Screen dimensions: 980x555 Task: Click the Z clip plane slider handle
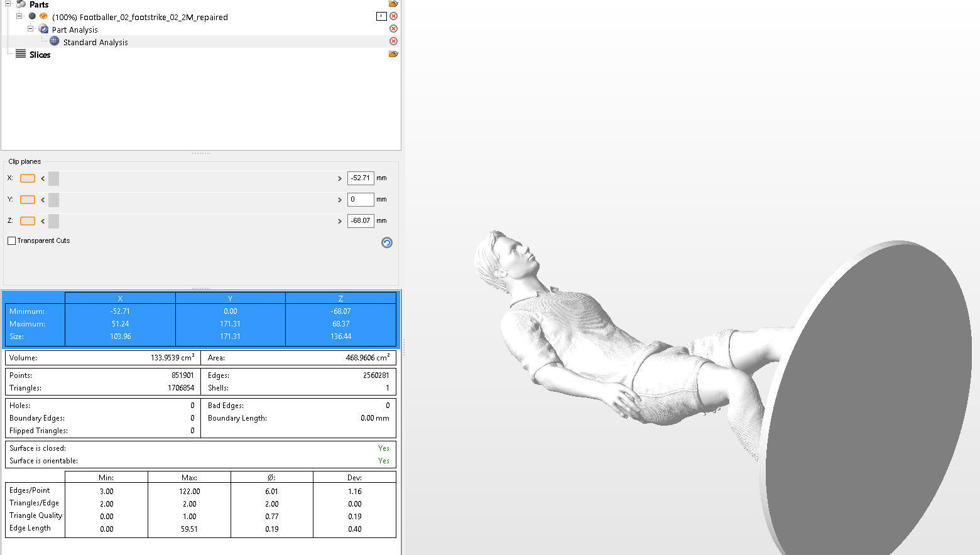pyautogui.click(x=54, y=222)
